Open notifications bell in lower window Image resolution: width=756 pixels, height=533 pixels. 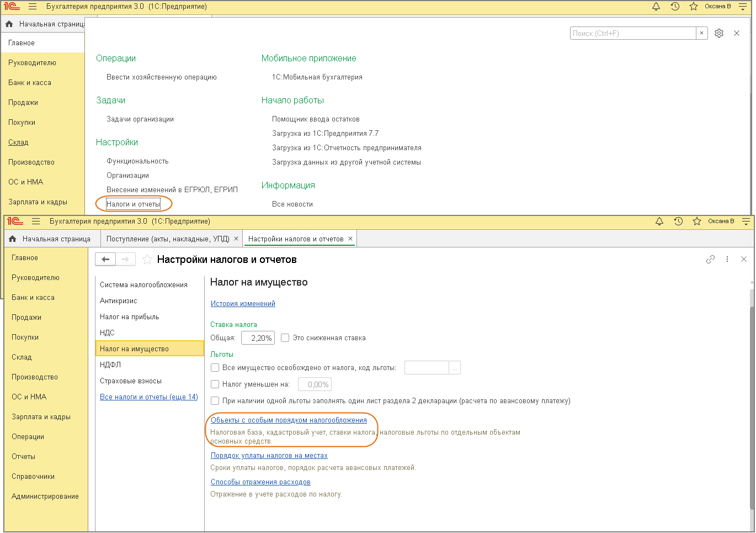click(659, 221)
